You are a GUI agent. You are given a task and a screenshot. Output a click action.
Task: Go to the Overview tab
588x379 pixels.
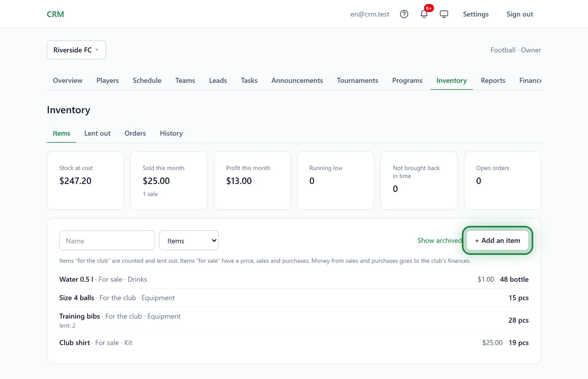click(x=68, y=80)
